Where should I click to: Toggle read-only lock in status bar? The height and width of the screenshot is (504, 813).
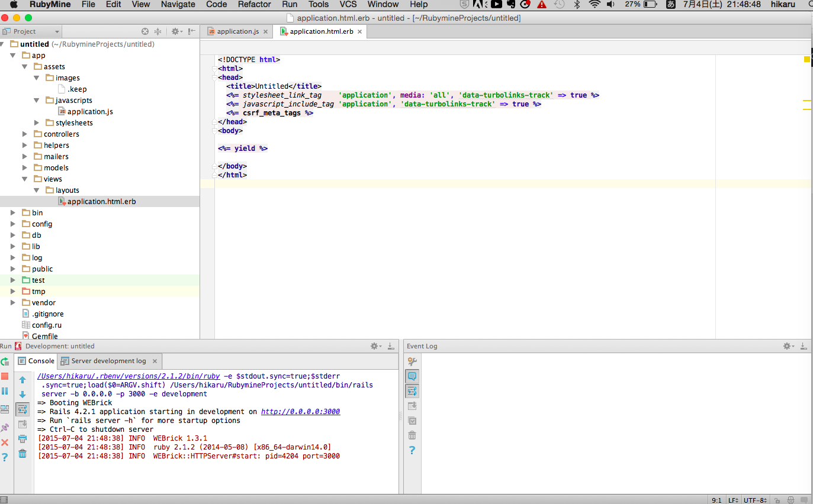pyautogui.click(x=776, y=500)
